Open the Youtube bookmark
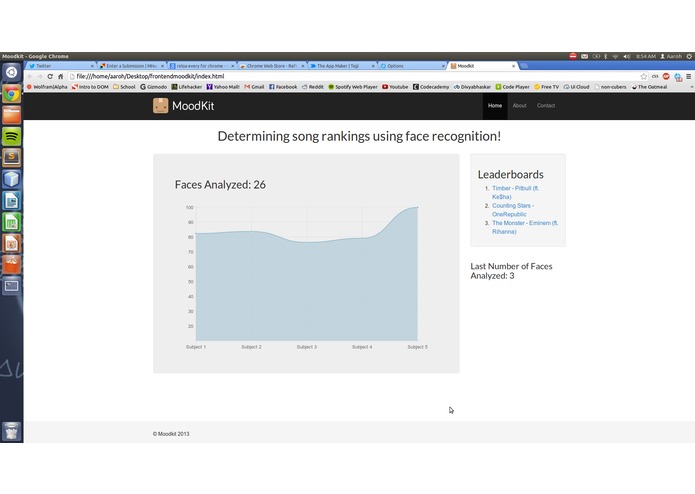 [395, 87]
